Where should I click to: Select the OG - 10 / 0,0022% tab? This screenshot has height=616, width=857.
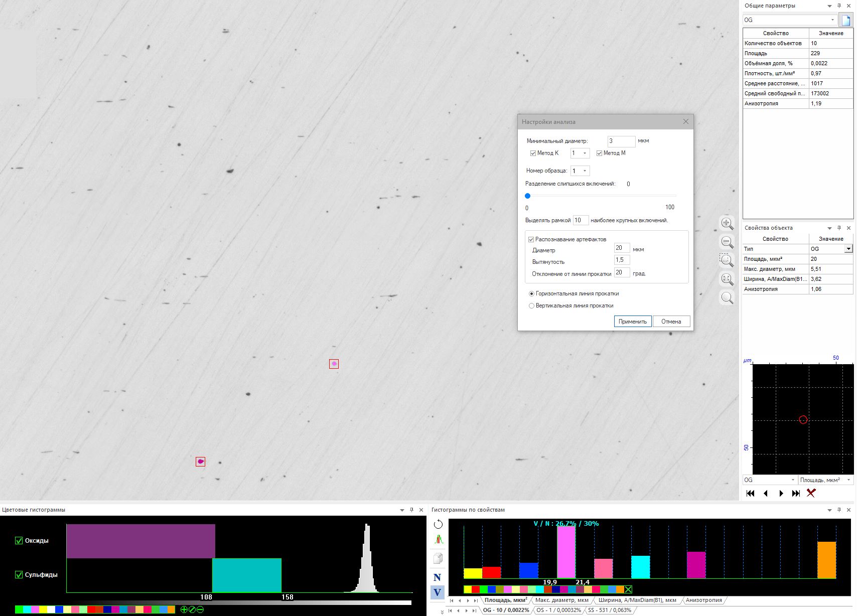(506, 610)
